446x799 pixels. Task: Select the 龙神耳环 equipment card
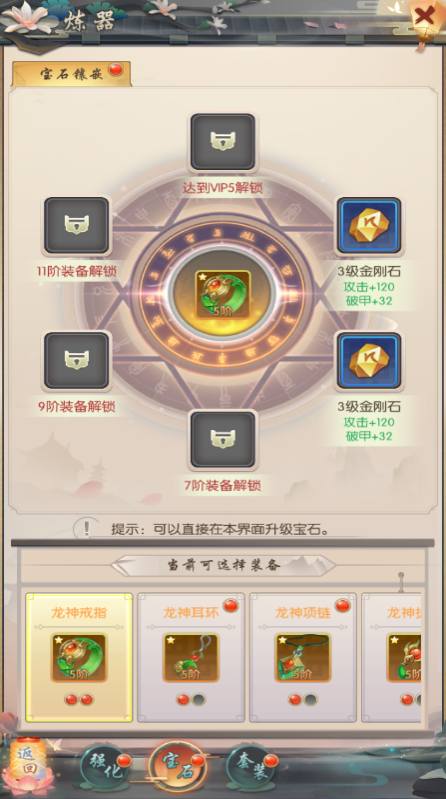(191, 657)
